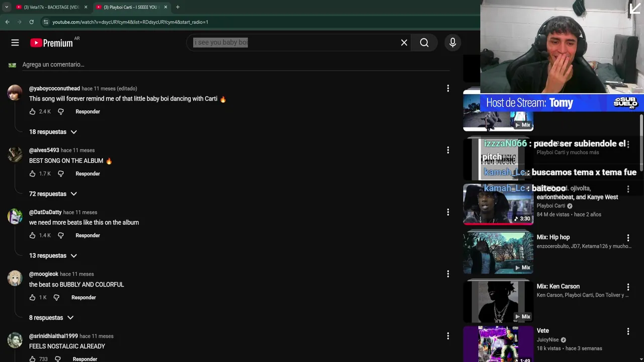Click @alves5493 profile avatar

tap(15, 155)
